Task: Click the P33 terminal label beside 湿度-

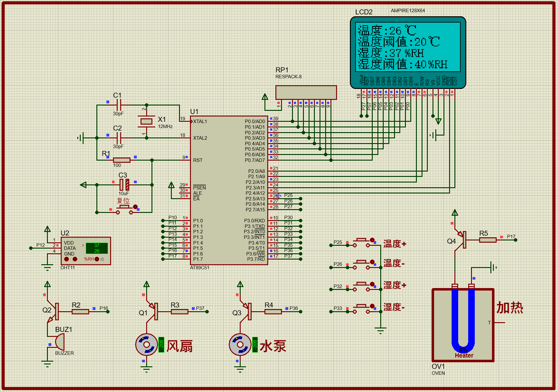Action: [338, 308]
